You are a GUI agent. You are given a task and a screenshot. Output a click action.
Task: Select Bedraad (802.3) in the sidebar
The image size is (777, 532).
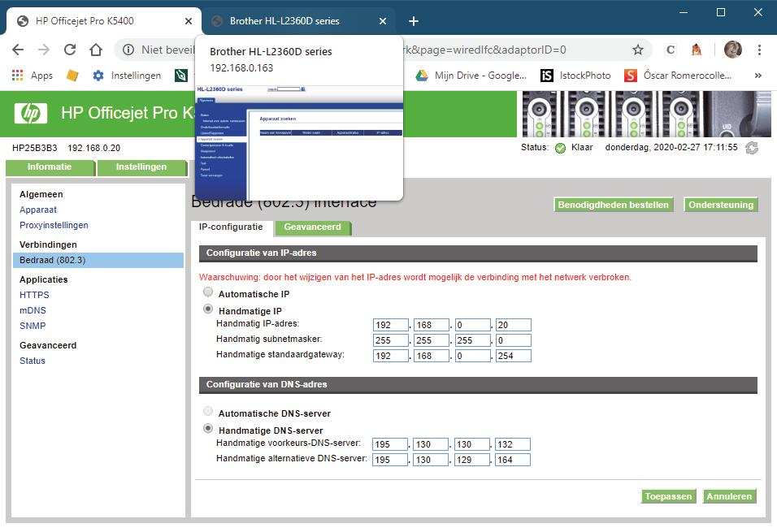(98, 260)
